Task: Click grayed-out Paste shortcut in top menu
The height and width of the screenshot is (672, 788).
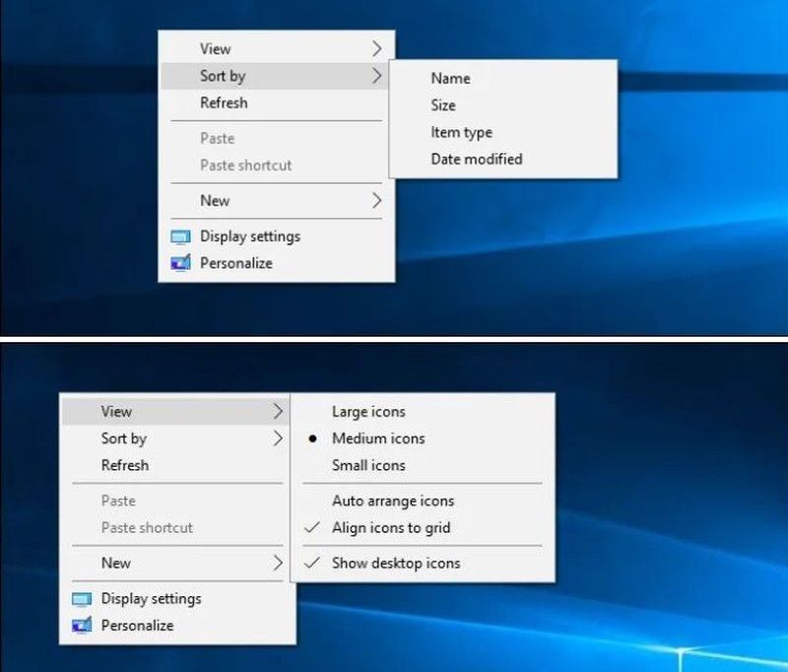Action: [277, 166]
